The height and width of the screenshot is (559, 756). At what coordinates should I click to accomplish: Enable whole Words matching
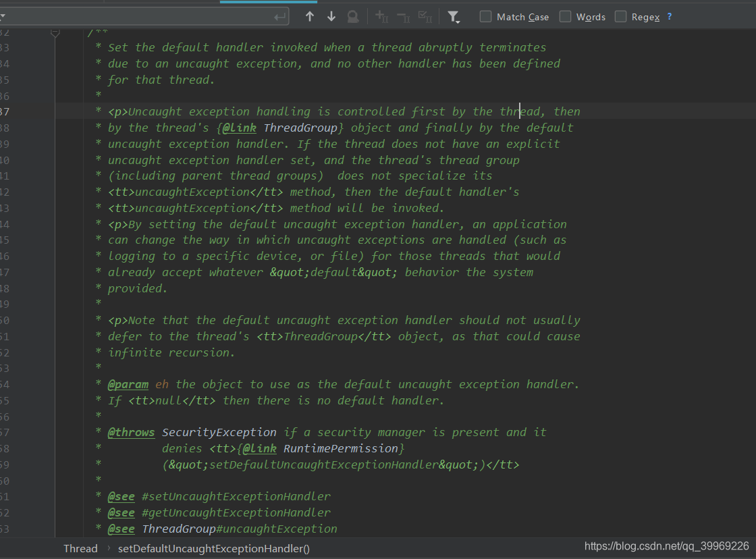coord(564,16)
